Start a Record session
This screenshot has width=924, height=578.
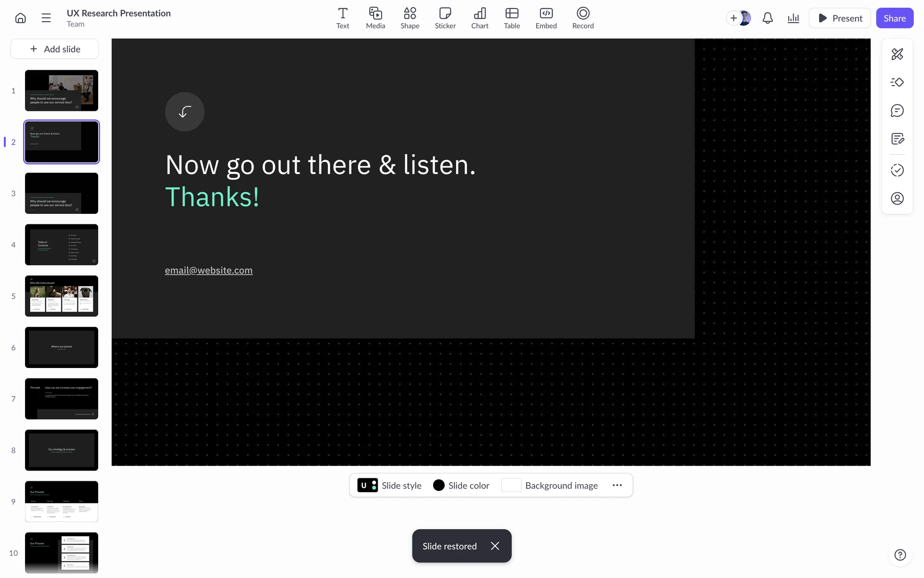click(x=583, y=18)
